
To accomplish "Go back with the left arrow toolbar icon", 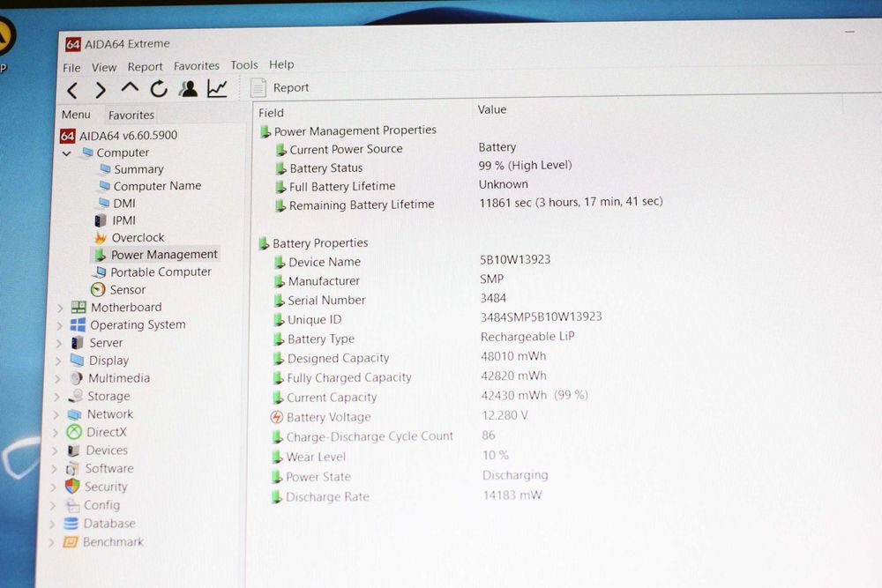I will (x=72, y=90).
